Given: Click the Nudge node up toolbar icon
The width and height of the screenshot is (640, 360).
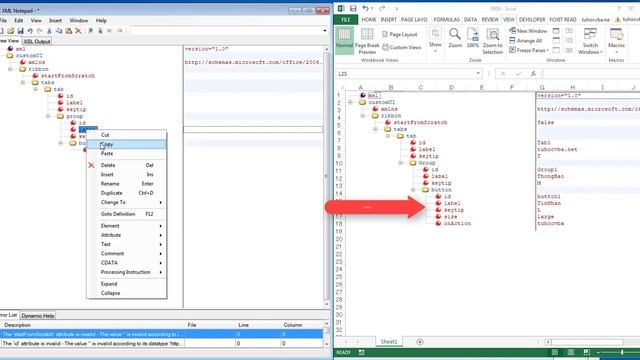Looking at the screenshot, I should (91, 31).
